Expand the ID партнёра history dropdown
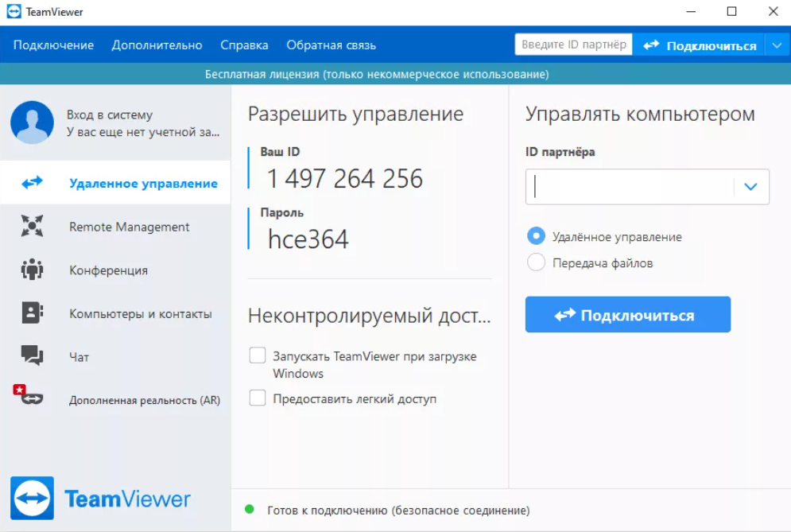 click(x=750, y=187)
